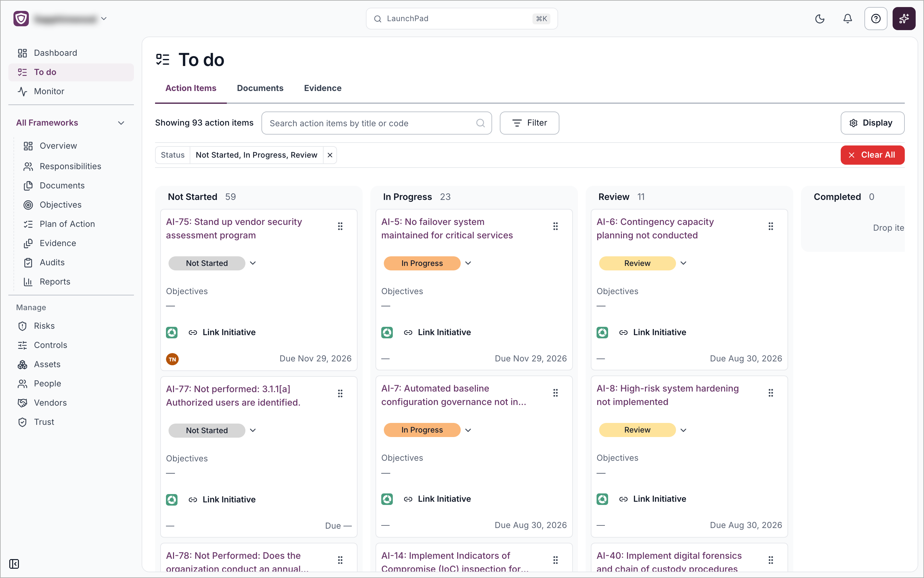Open status dropdown on AI-5 card

(468, 263)
